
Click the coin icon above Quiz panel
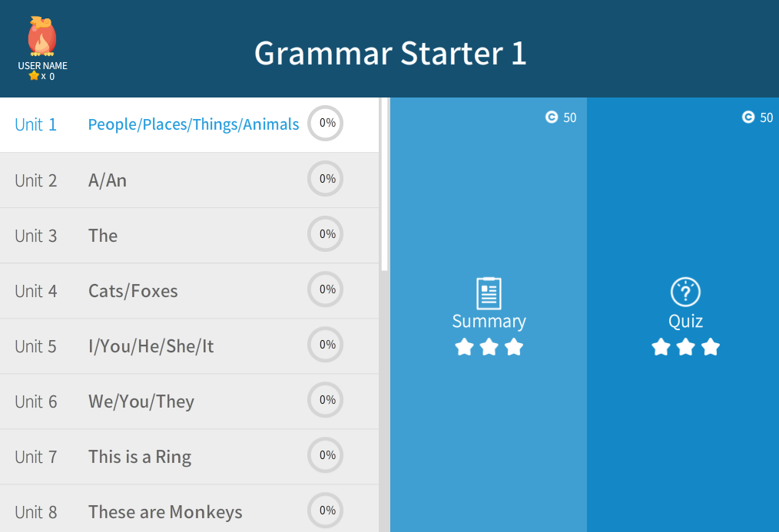pyautogui.click(x=748, y=117)
